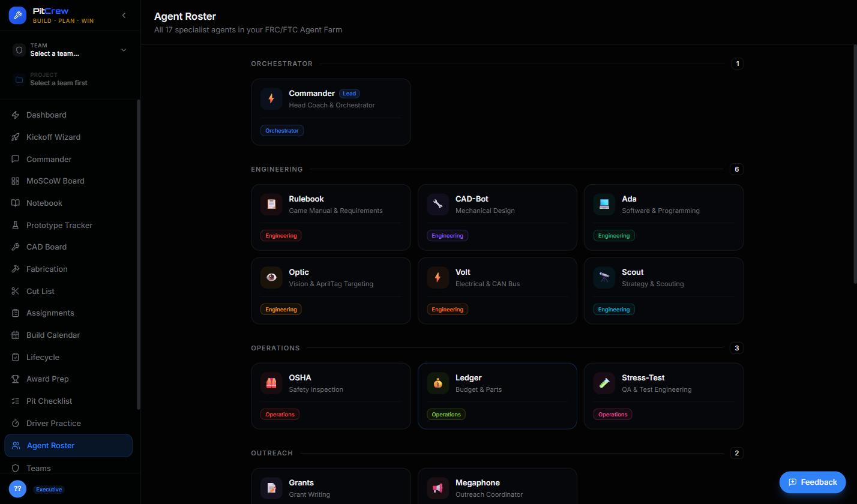
Task: Click the Optic eye icon
Action: [x=271, y=277]
